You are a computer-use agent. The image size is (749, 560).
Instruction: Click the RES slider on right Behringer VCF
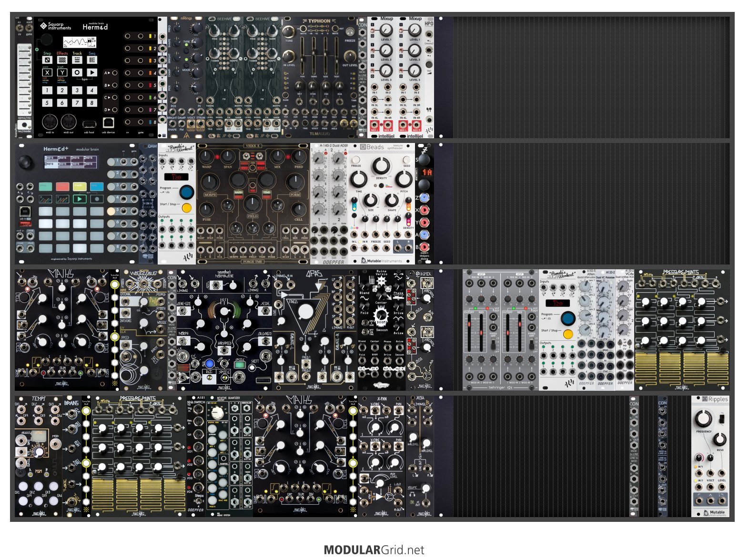519,333
